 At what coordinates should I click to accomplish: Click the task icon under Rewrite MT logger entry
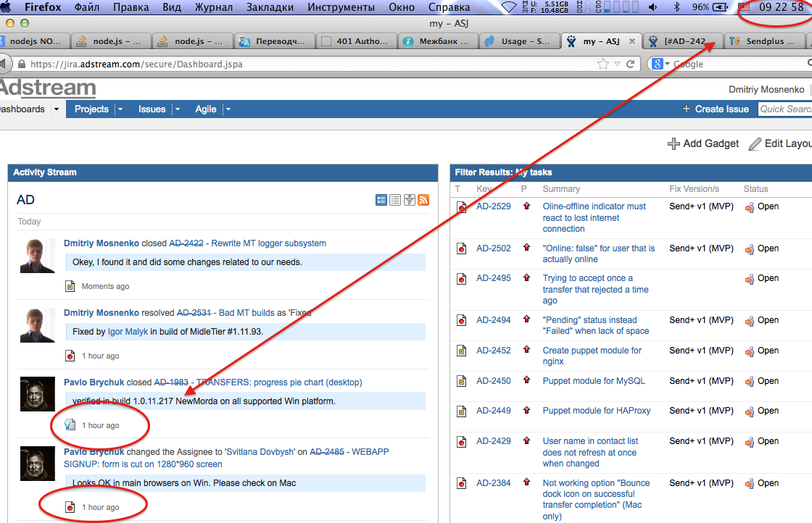(70, 286)
